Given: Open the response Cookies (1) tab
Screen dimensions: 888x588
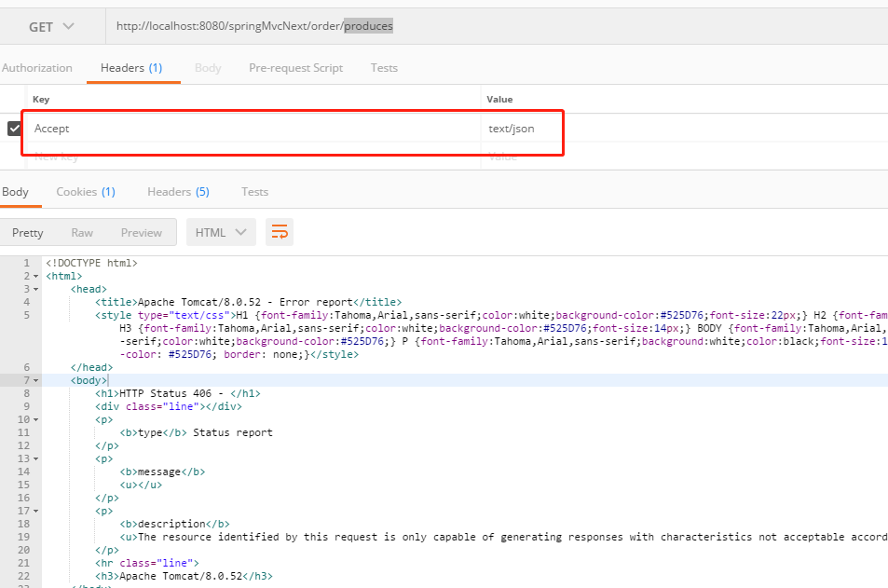Looking at the screenshot, I should pyautogui.click(x=86, y=192).
